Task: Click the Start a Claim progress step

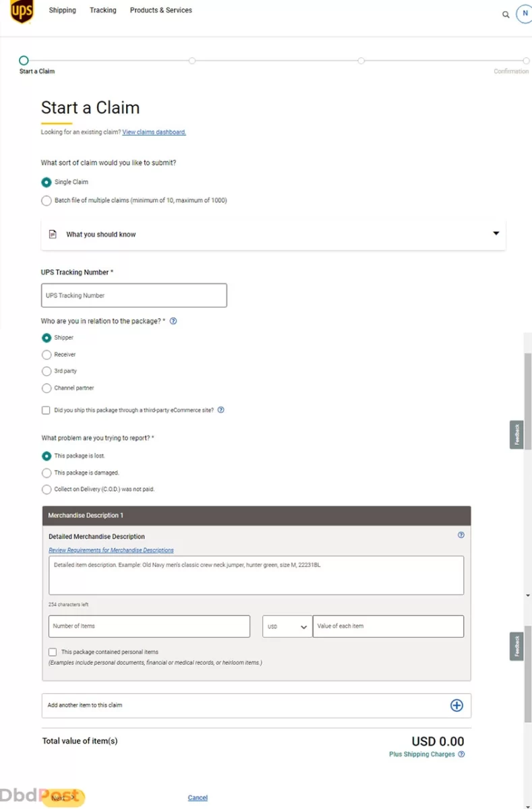Action: 24,61
